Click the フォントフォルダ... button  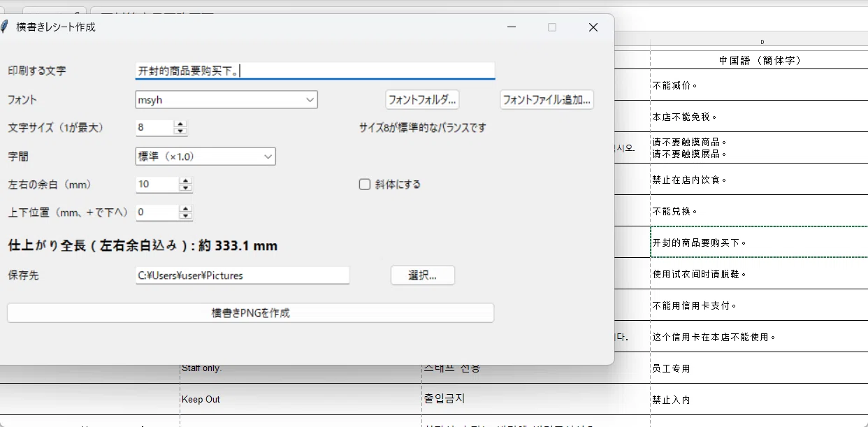click(422, 100)
